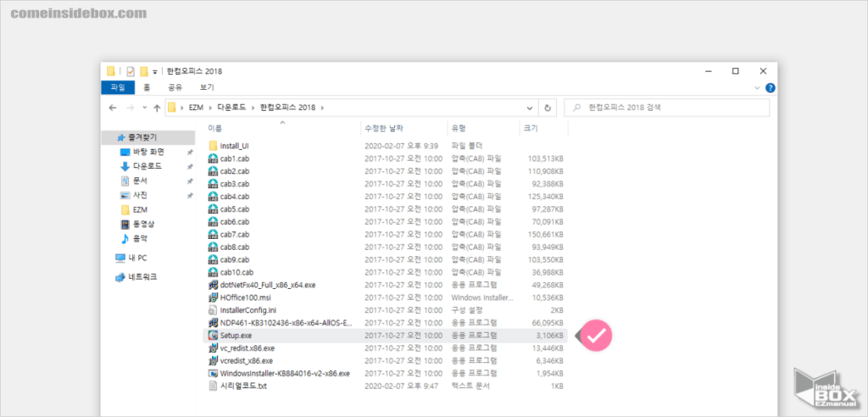Click the refresh button beside address bar
The height and width of the screenshot is (417, 868).
coord(548,108)
